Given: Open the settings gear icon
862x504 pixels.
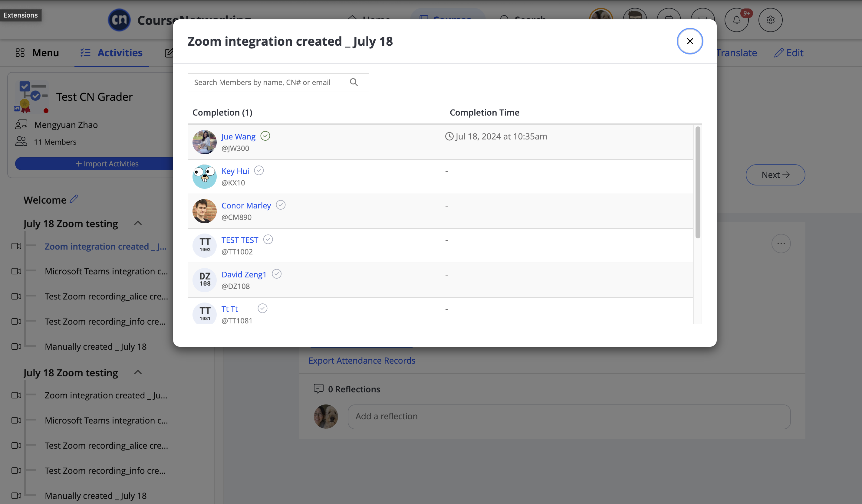Looking at the screenshot, I should click(x=770, y=20).
